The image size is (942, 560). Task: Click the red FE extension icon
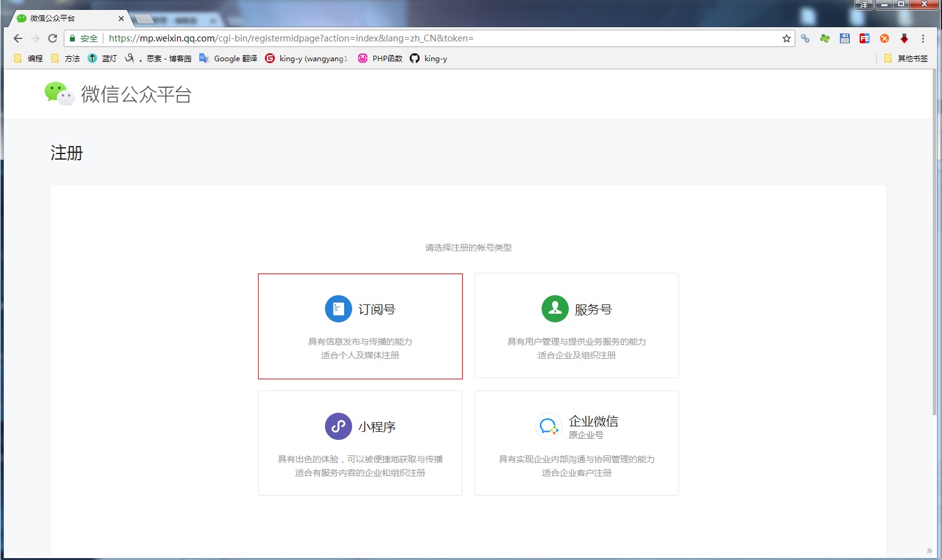(x=865, y=38)
